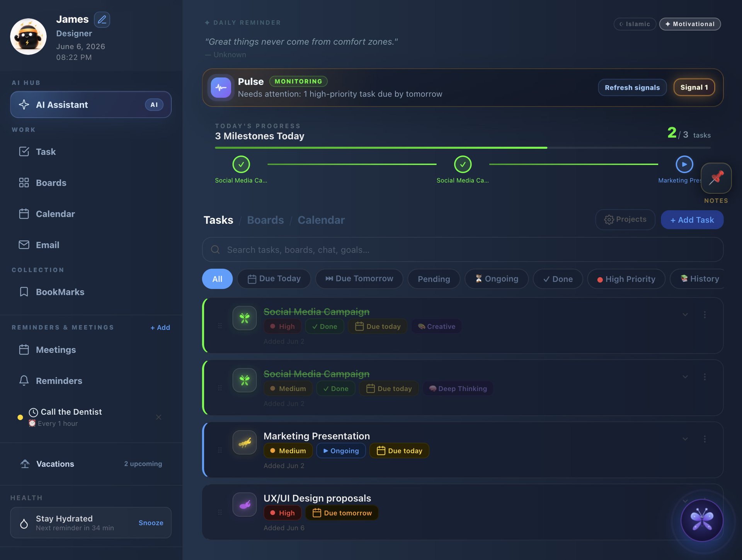Focus the search tasks input field
Image resolution: width=742 pixels, height=560 pixels.
463,250
